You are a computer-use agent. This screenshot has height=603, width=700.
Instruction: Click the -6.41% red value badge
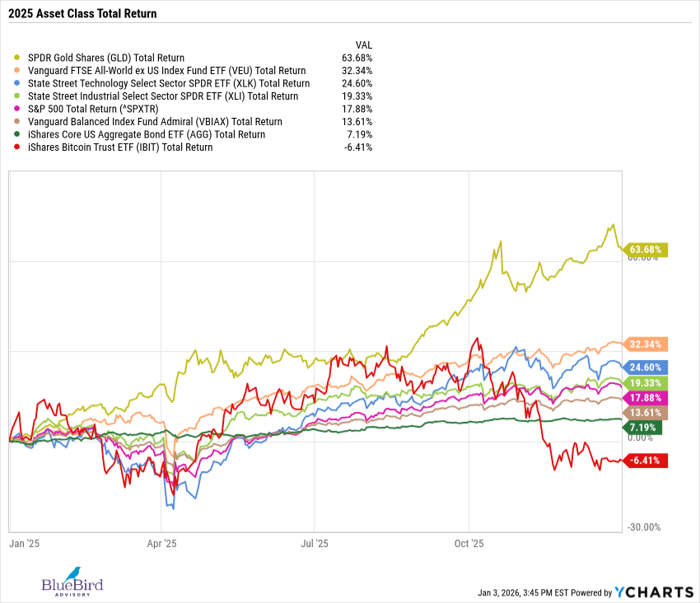645,460
